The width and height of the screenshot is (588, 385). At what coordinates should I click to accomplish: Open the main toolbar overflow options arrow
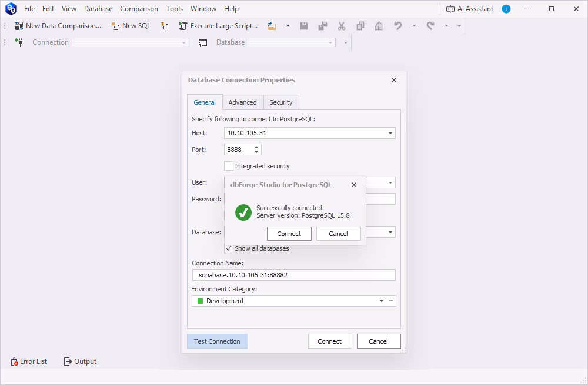pyautogui.click(x=459, y=26)
